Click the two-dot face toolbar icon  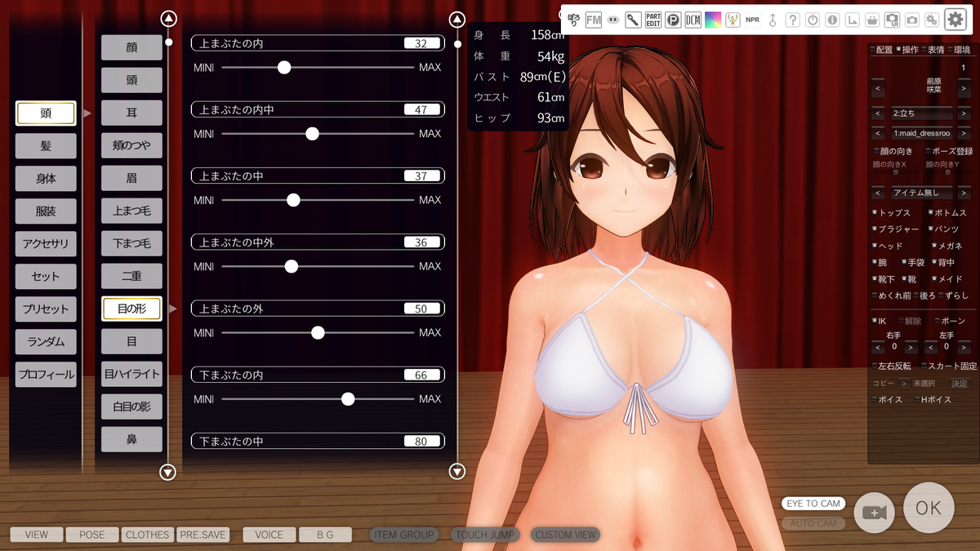pos(613,20)
